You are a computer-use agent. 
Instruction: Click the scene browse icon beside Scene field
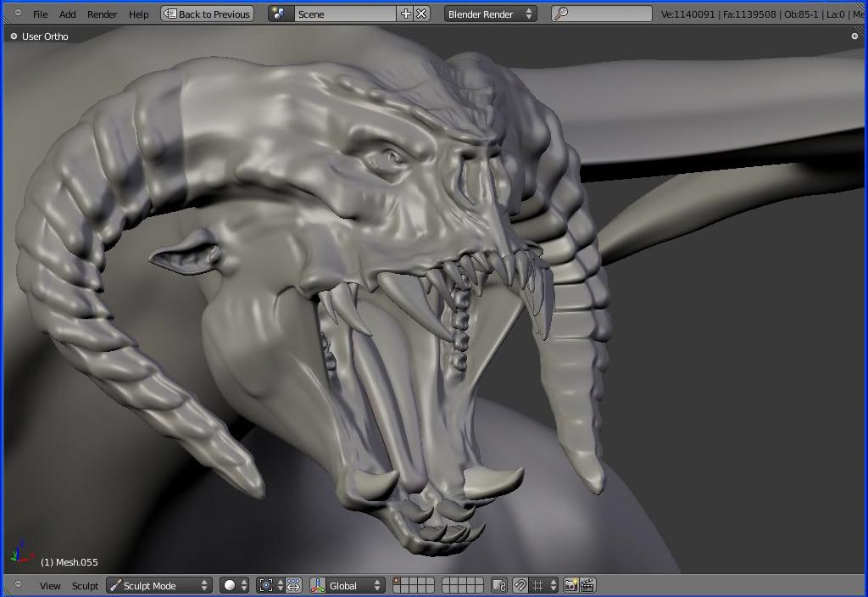click(x=281, y=14)
